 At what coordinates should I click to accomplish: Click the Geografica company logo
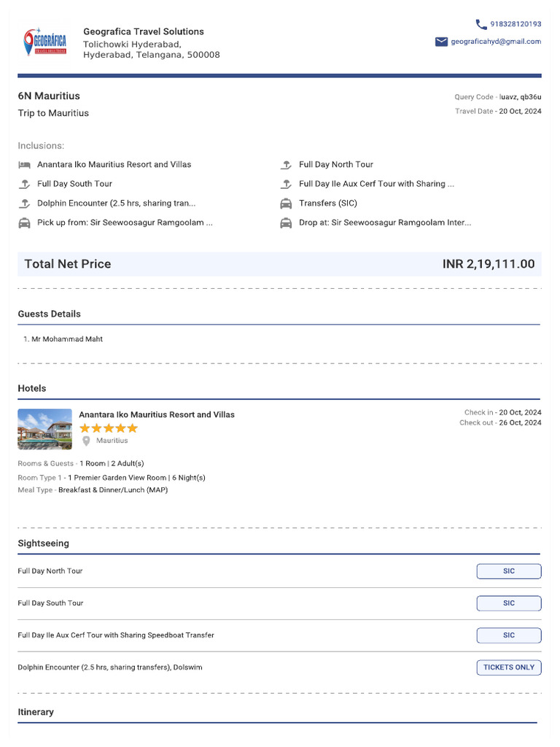(x=45, y=42)
